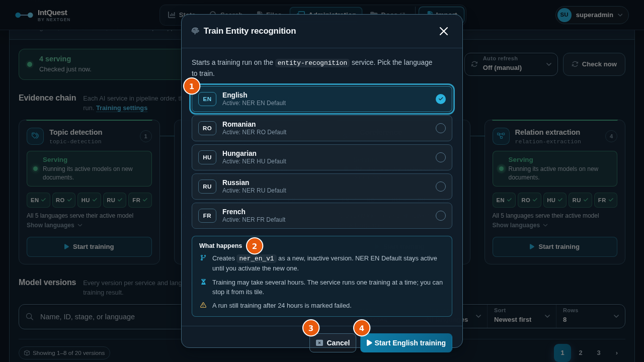Click the search magnifier icon
The image size is (644, 362).
tap(30, 317)
